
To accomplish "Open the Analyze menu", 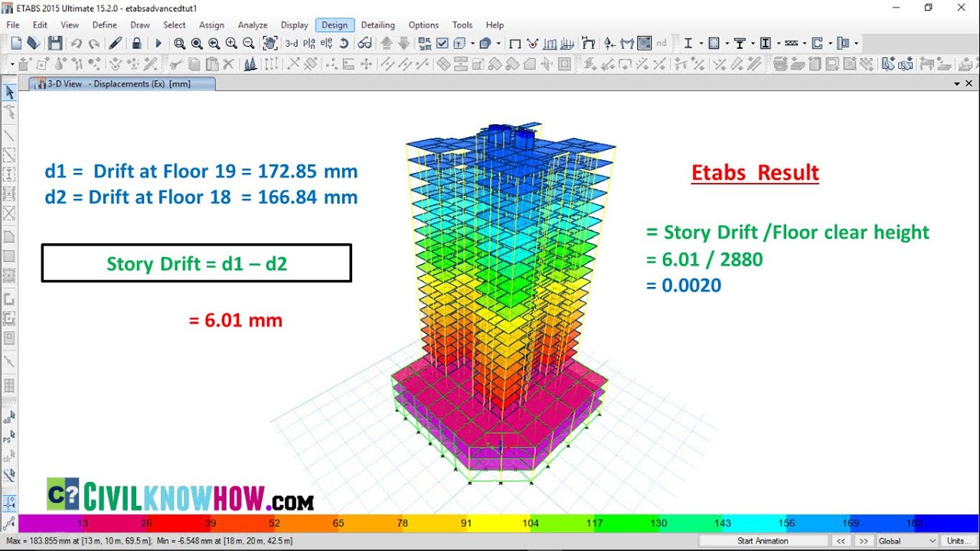I will click(x=253, y=25).
